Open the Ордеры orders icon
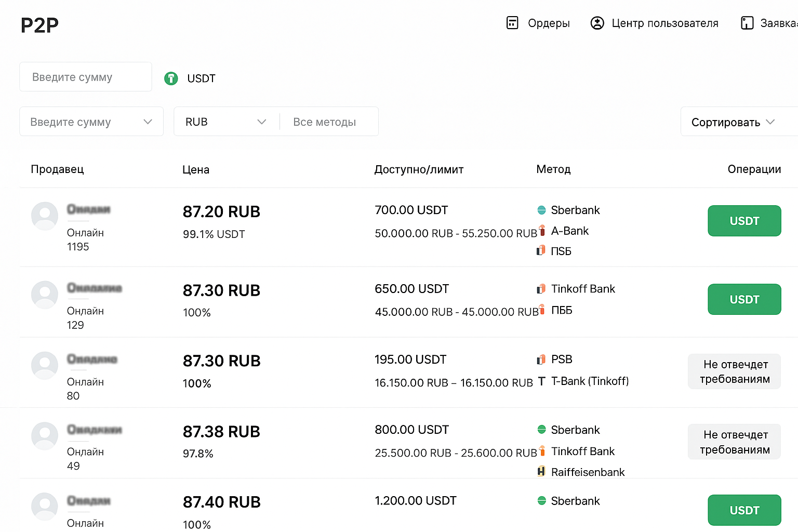 512,23
